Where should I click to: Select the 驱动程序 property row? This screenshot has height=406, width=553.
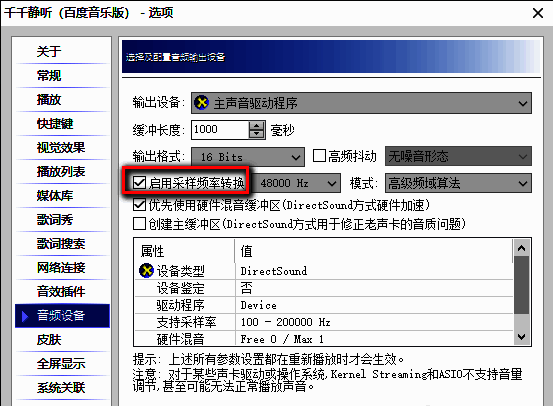324,305
